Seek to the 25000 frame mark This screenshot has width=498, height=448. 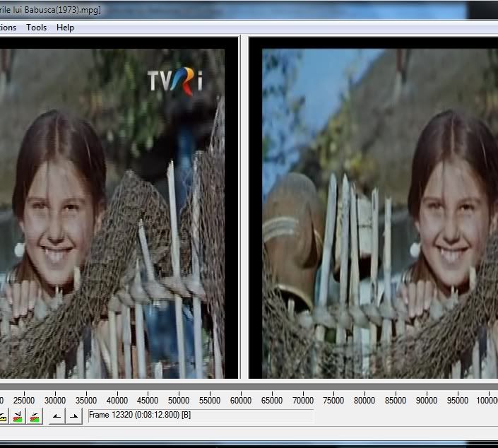tap(24, 400)
